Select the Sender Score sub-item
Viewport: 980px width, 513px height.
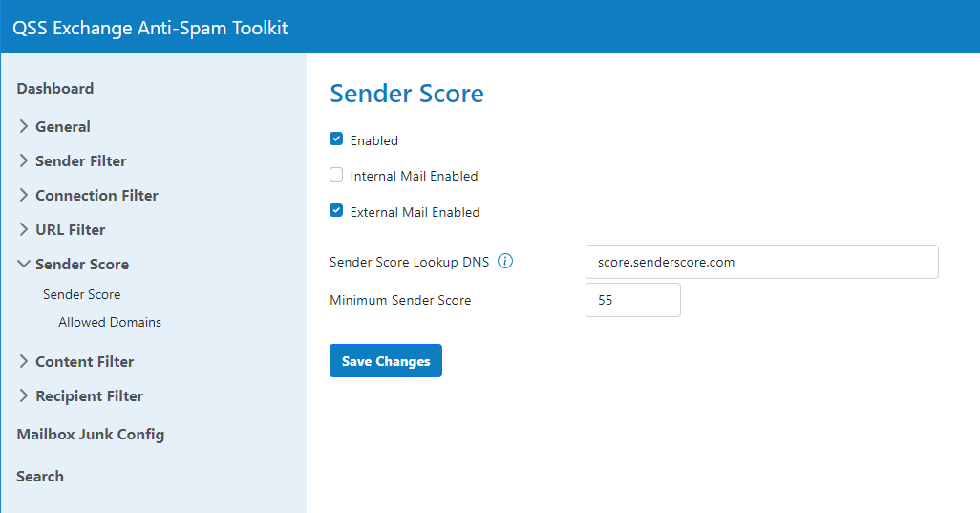click(x=82, y=294)
